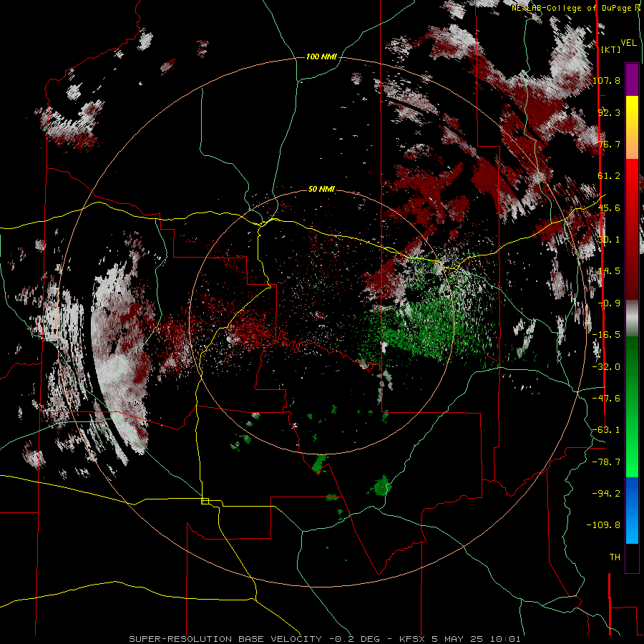The image size is (644, 644).
Task: Click the 107.8 velocity scale value
Action: (607, 80)
